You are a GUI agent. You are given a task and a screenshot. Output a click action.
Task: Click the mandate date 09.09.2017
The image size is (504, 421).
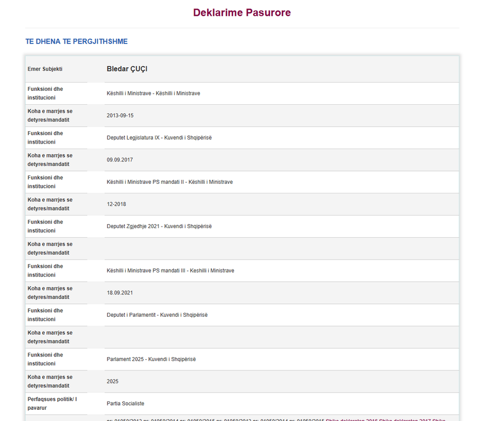(120, 160)
